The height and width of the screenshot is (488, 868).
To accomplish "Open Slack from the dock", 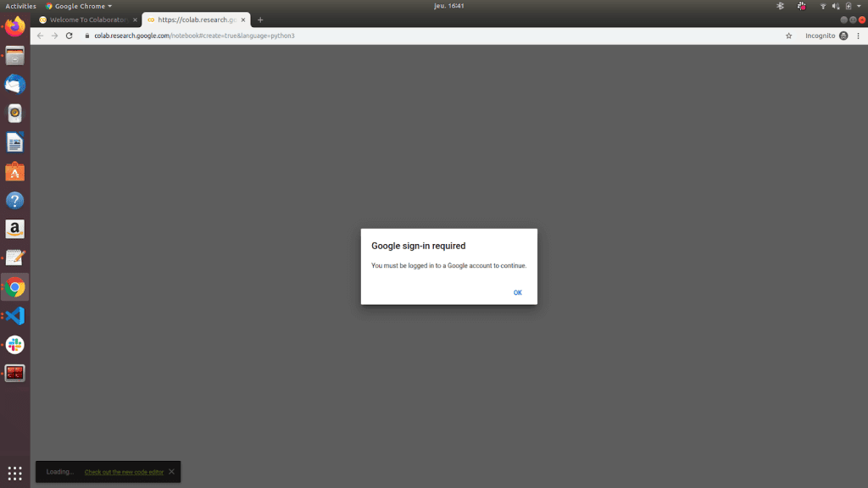I will point(15,345).
